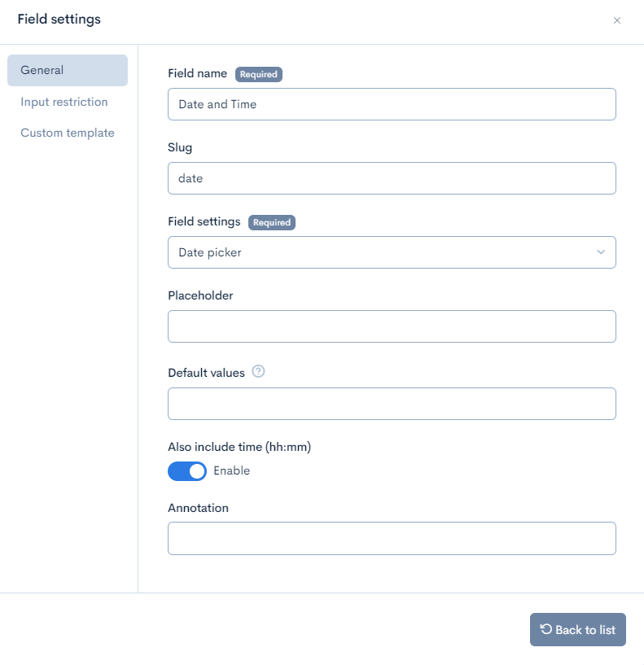Viewport: 644px width, 665px height.
Task: Click the Back to list button
Action: coord(577,629)
